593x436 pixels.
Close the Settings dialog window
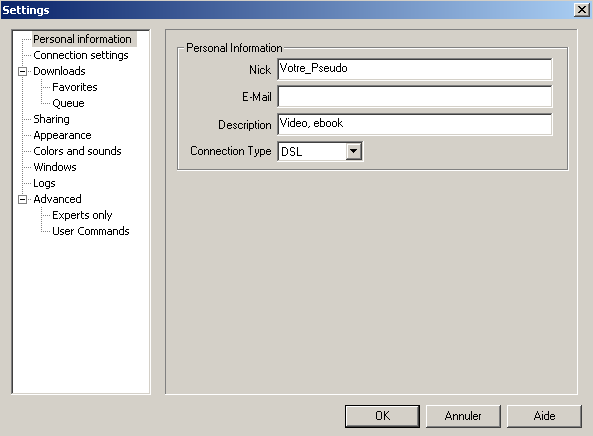pos(582,9)
